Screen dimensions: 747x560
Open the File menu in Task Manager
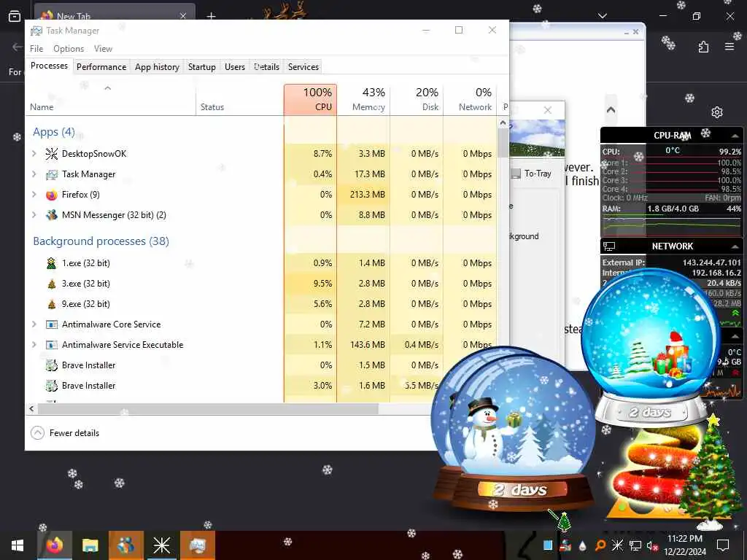[36, 49]
